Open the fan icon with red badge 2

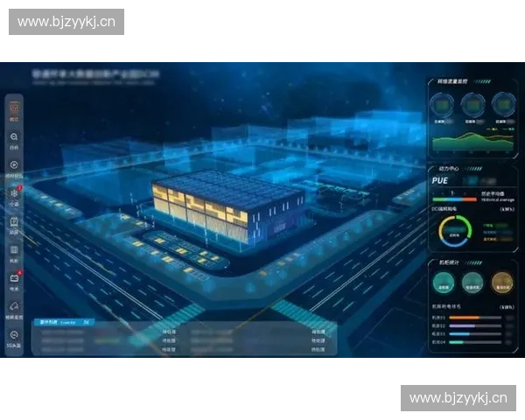(14, 193)
